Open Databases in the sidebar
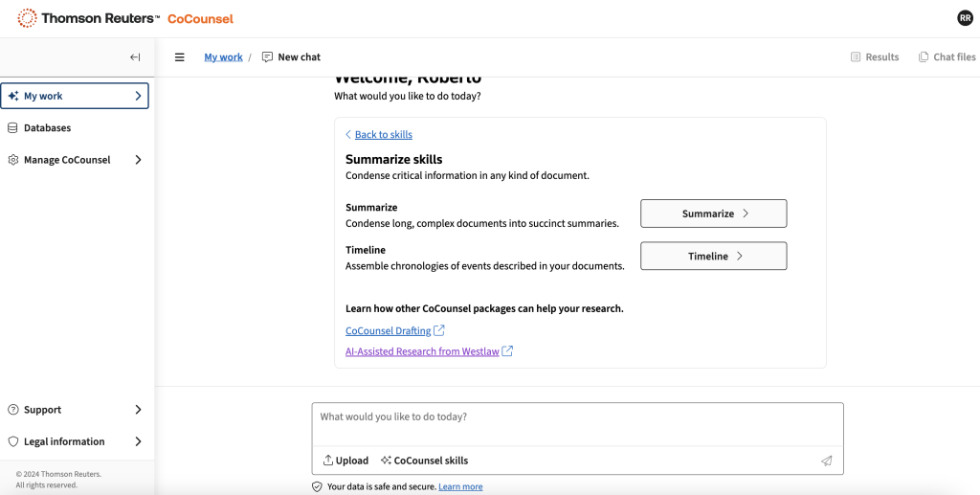980x495 pixels. [x=47, y=128]
